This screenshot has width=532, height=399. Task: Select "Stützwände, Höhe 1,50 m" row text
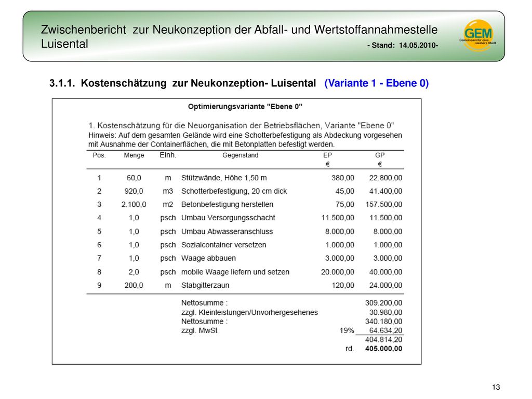coord(224,178)
